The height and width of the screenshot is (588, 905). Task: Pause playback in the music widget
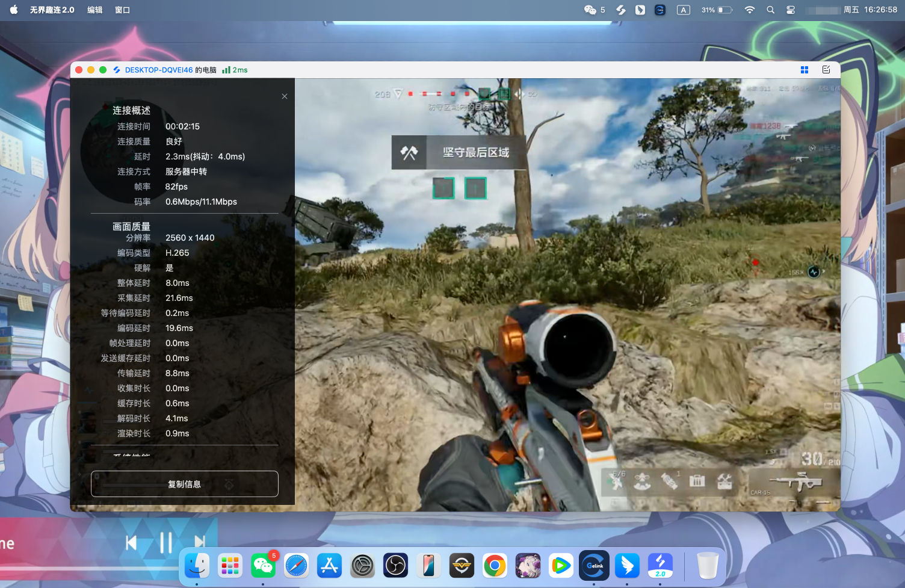tap(166, 543)
